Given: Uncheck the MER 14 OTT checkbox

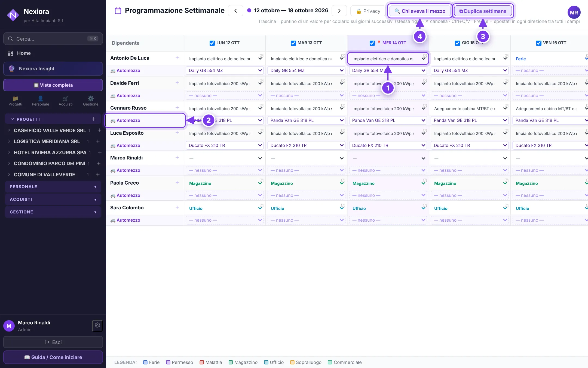Looking at the screenshot, I should [372, 43].
